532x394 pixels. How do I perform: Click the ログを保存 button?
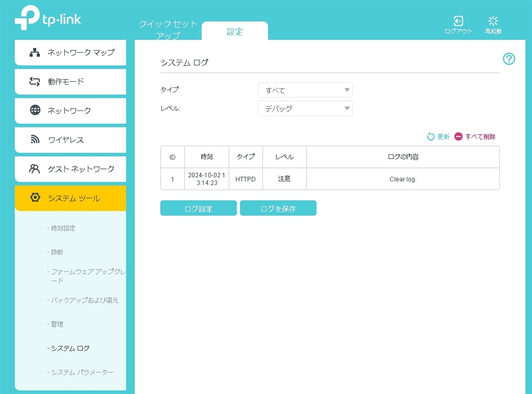(278, 208)
